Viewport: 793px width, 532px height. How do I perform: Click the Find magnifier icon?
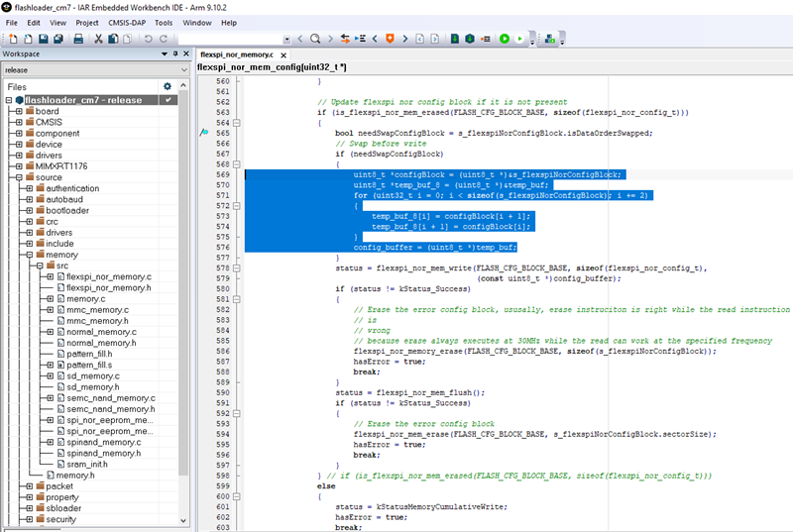315,39
